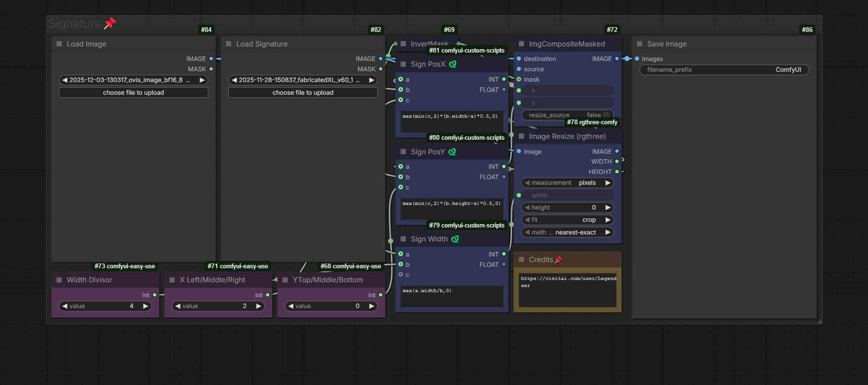The height and width of the screenshot is (385, 868).
Task: Click choose file to upload in Load Signature
Action: 303,93
